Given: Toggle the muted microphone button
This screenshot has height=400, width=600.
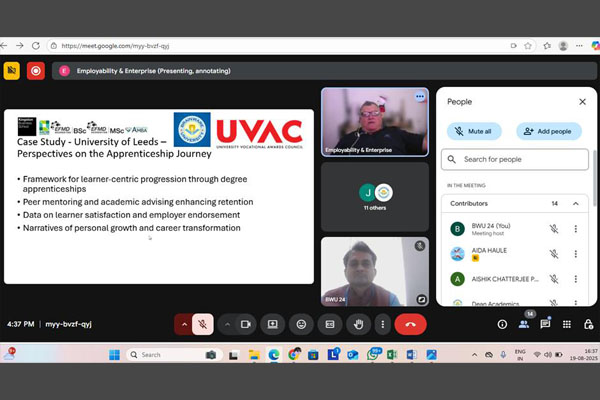Looking at the screenshot, I should point(203,324).
